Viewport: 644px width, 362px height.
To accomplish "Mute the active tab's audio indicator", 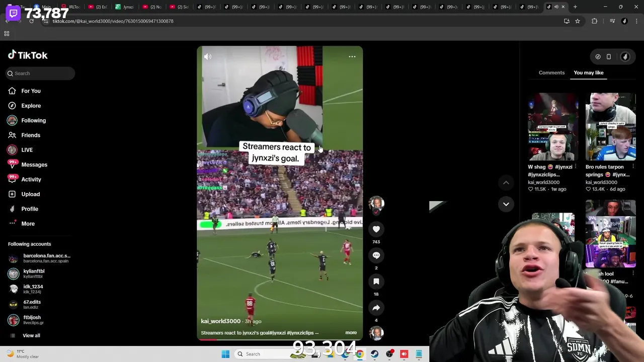I will coord(556,7).
